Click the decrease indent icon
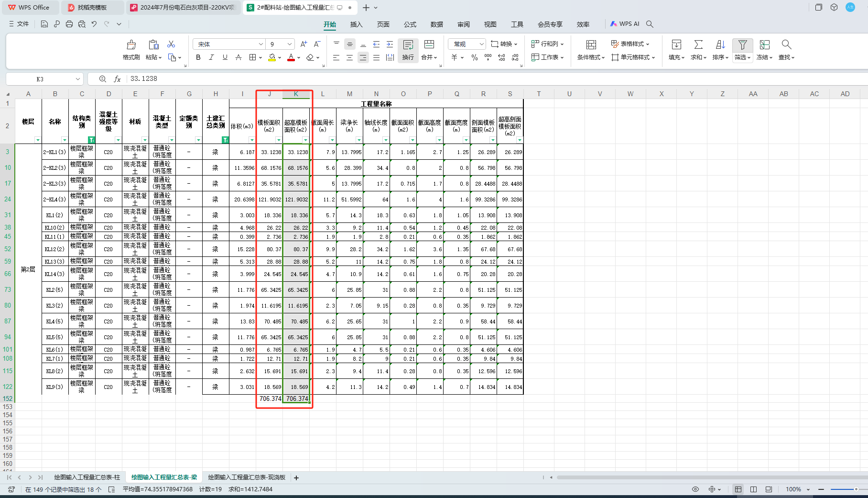This screenshot has width=868, height=498. 377,44
